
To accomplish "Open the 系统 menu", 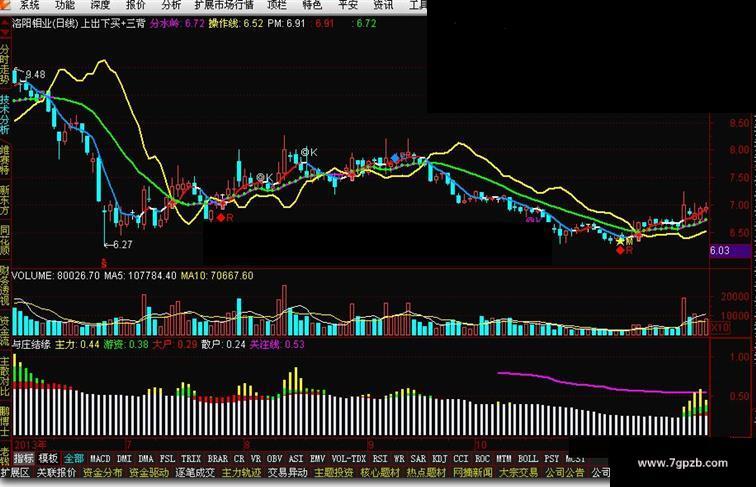I will tap(29, 5).
